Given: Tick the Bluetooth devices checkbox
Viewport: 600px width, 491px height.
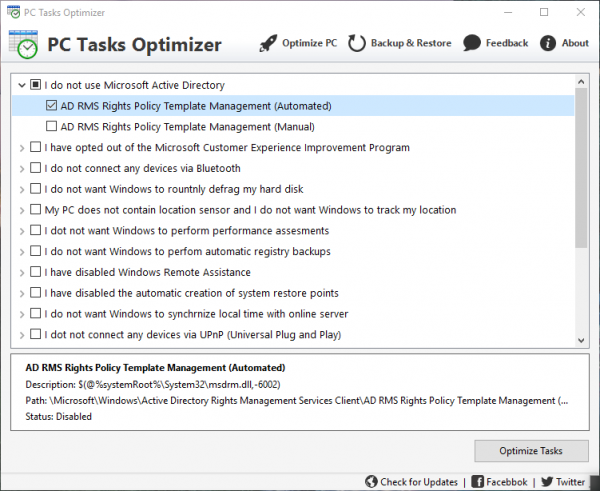Looking at the screenshot, I should coord(36,168).
